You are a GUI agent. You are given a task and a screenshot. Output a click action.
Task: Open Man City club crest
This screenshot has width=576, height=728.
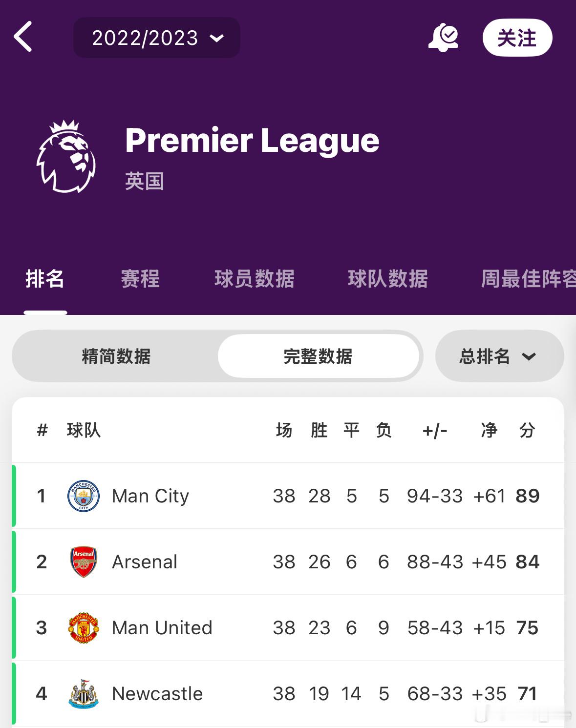84,496
